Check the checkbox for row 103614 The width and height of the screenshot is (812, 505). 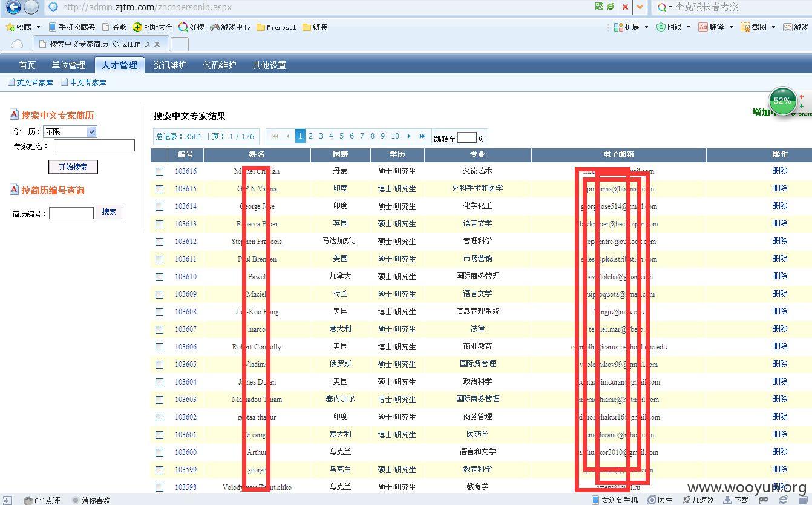159,206
